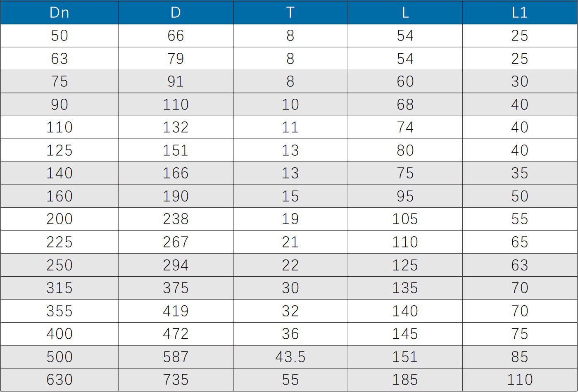Select the D value 735 cell
The width and height of the screenshot is (578, 392).
[176, 380]
